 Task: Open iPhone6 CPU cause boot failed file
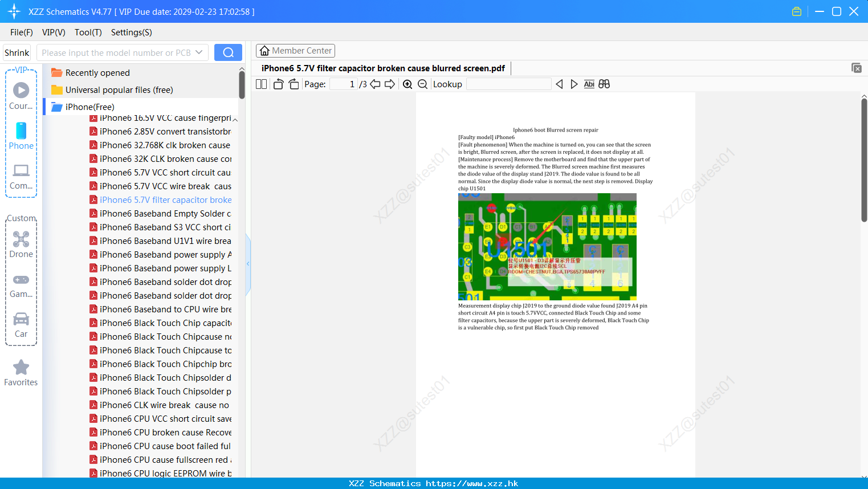(160, 446)
